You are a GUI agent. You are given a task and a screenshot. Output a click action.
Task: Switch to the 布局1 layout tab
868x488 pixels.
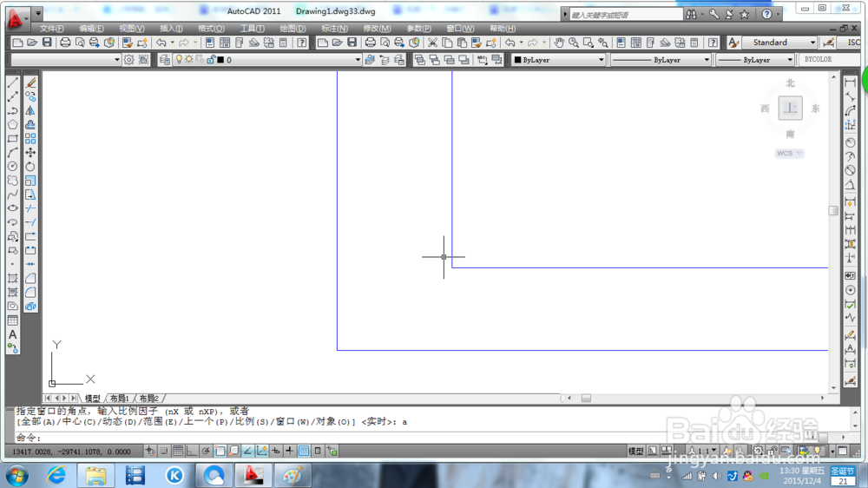120,399
